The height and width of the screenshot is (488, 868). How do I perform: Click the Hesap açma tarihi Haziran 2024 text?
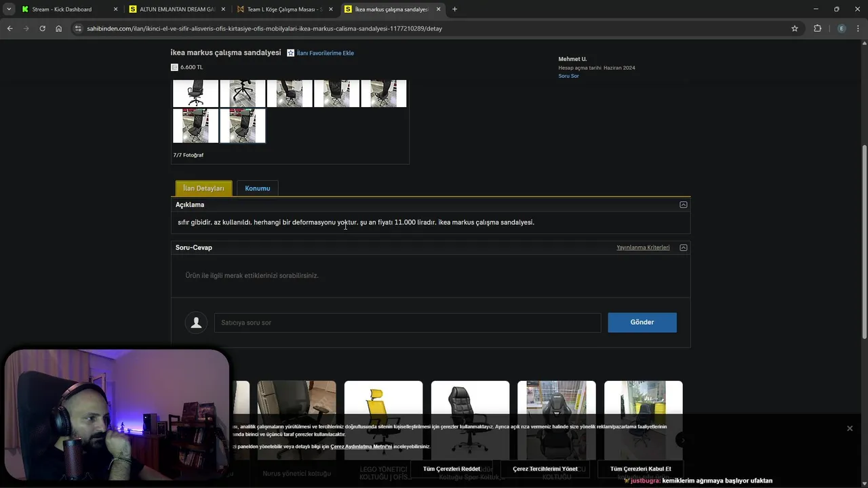(597, 68)
